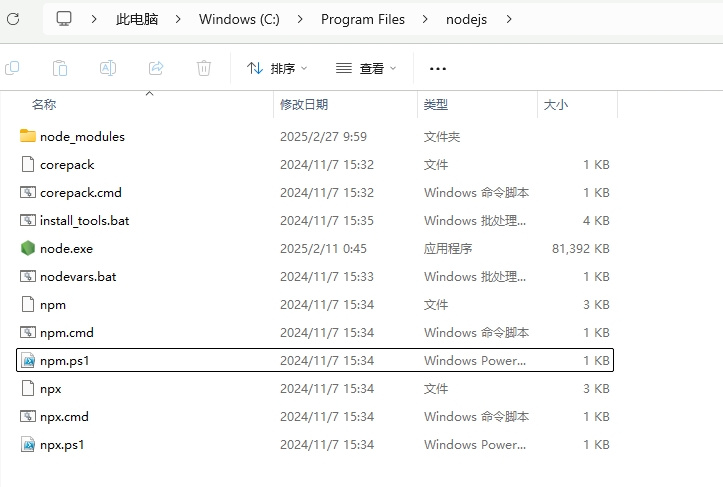Select the npx blank file icon

(x=28, y=388)
